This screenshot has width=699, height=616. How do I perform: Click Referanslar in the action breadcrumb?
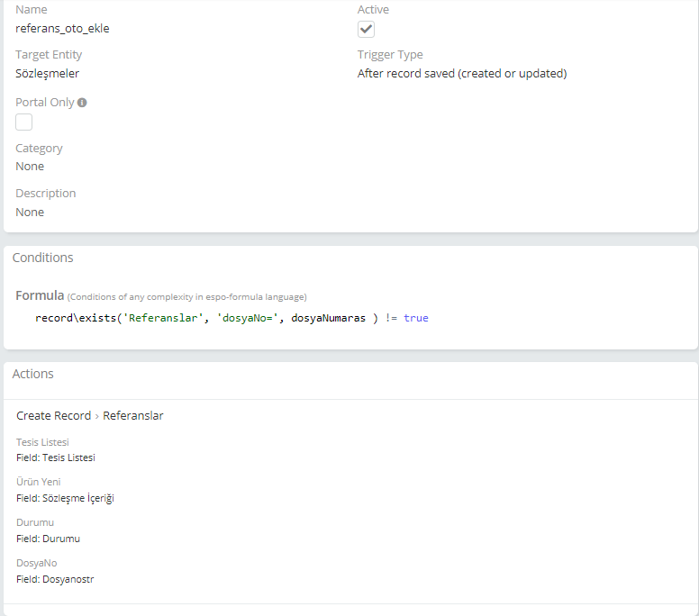133,416
